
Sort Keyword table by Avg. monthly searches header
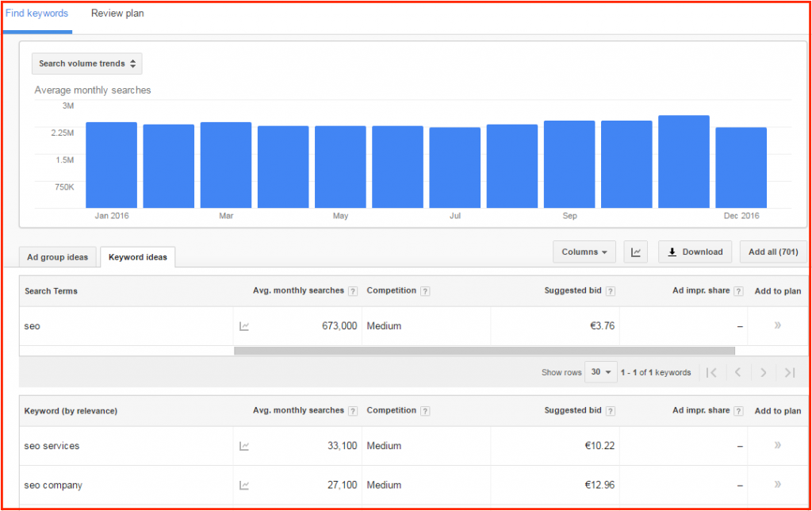pos(298,410)
